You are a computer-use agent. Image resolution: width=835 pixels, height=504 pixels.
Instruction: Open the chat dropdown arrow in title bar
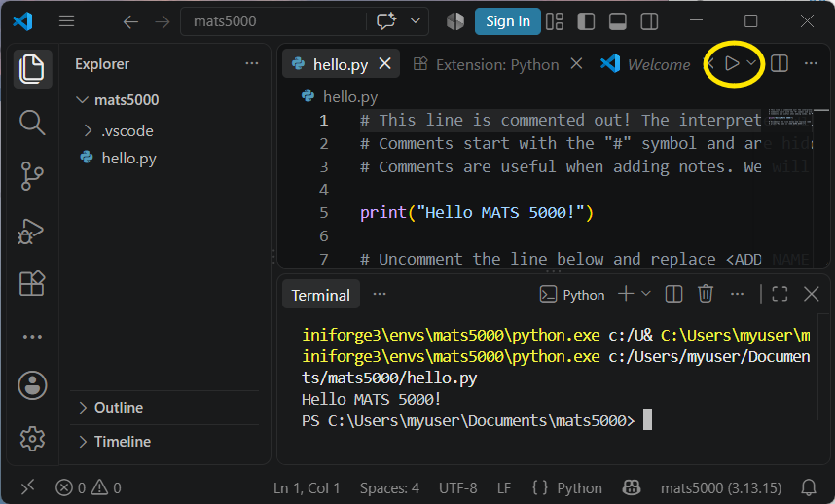(x=416, y=21)
